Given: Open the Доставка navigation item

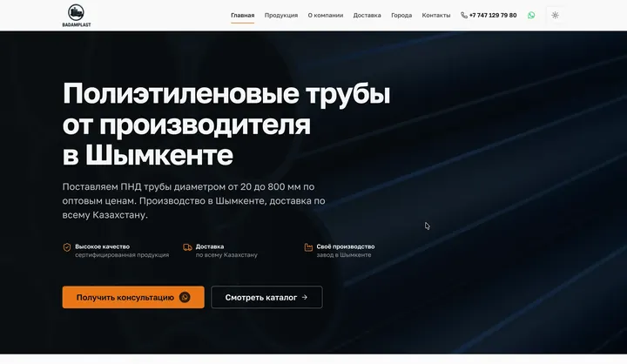Looking at the screenshot, I should click(x=367, y=15).
